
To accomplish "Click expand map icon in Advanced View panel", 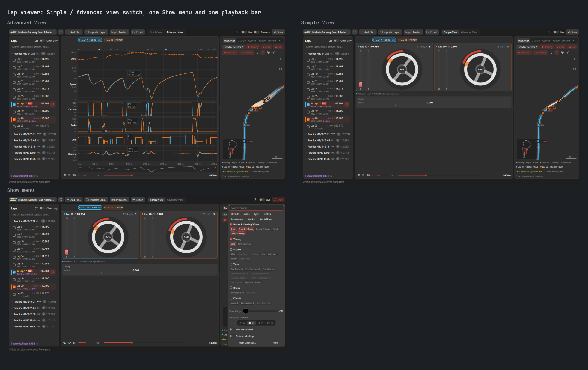I will click(274, 52).
